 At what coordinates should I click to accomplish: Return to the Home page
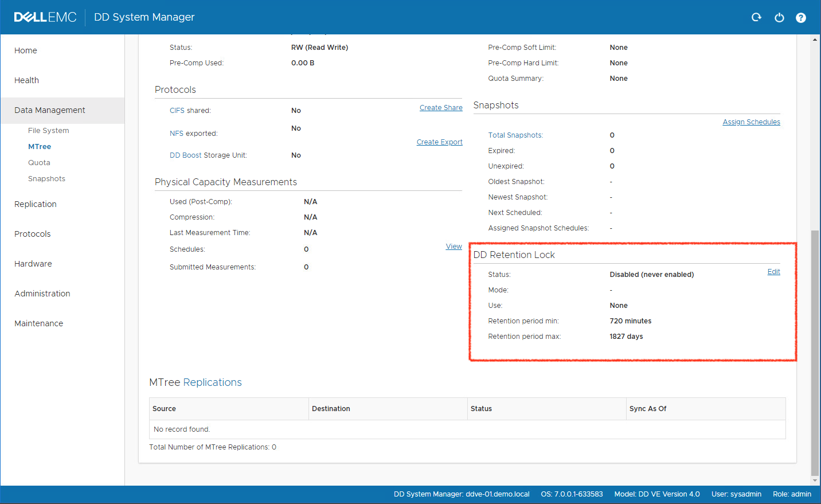point(25,50)
